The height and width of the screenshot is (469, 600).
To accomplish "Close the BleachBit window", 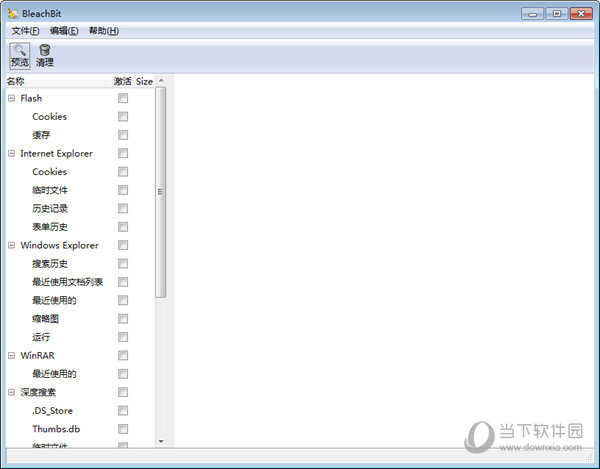I will coord(581,14).
